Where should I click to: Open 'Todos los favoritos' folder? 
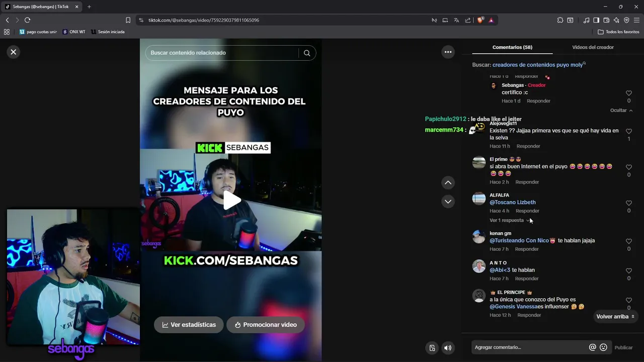pyautogui.click(x=618, y=32)
